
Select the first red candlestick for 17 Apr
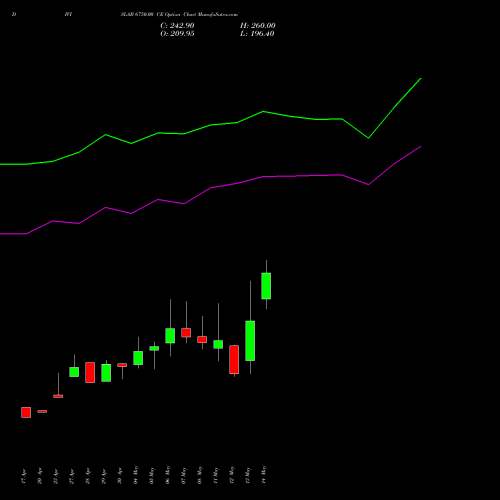[x=26, y=412]
